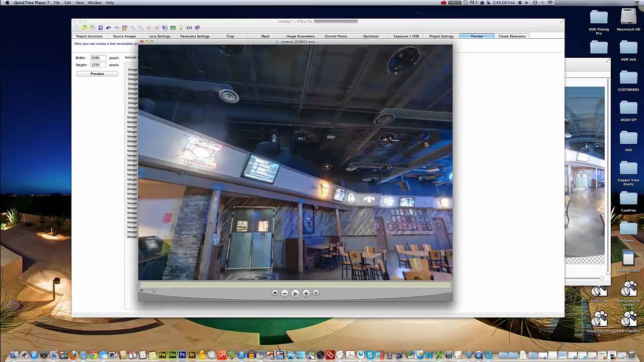
Task: Click the Save project floppy disk icon
Action: (101, 28)
